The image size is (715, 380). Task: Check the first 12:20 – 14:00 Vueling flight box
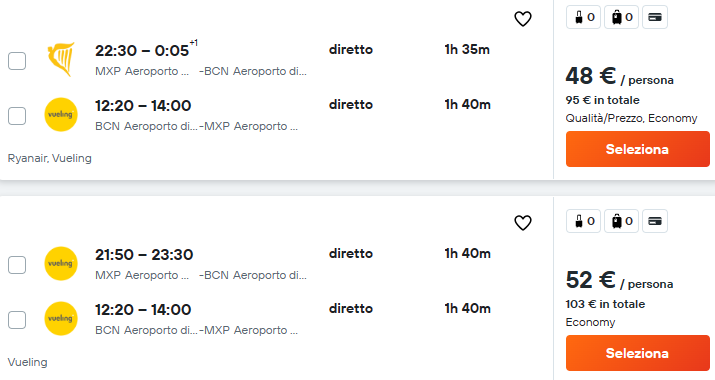coord(17,116)
